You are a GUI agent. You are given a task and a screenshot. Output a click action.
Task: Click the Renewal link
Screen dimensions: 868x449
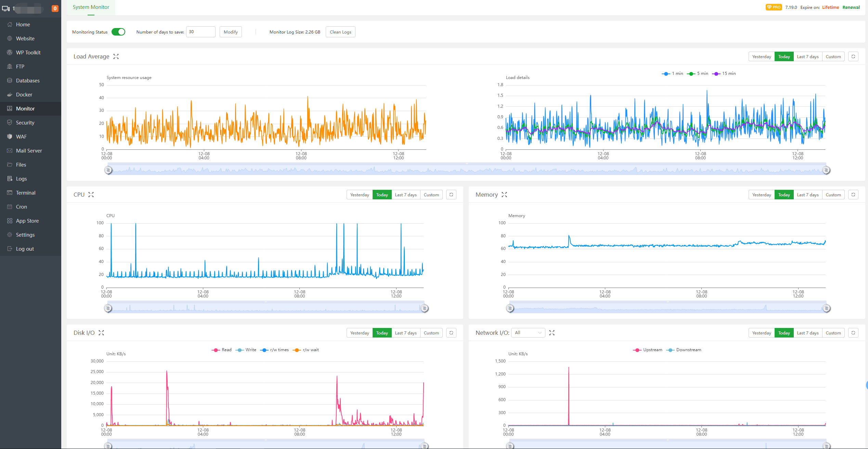point(851,7)
